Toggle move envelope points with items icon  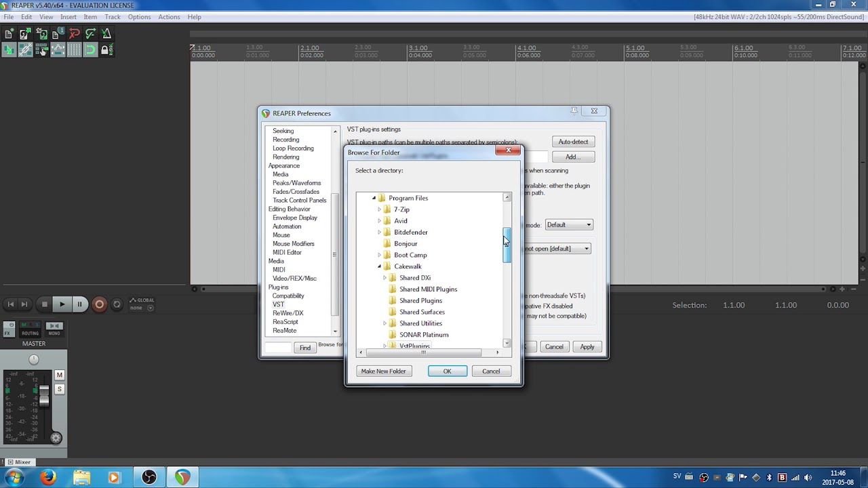click(58, 49)
